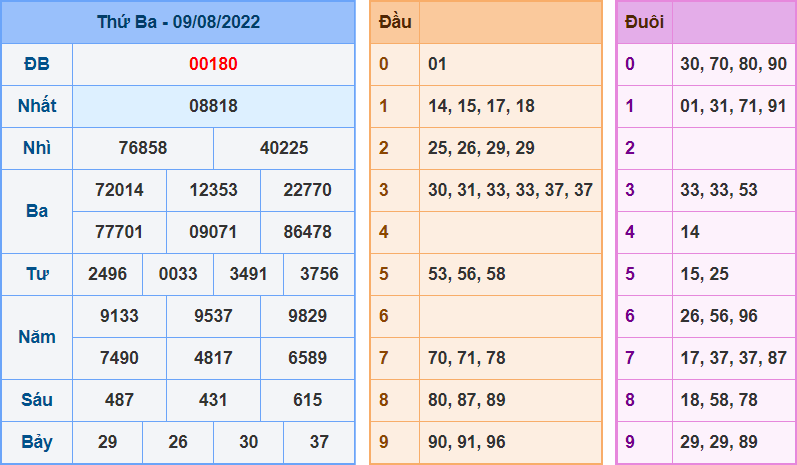
Task: Select the Tư row label
Action: (37, 274)
